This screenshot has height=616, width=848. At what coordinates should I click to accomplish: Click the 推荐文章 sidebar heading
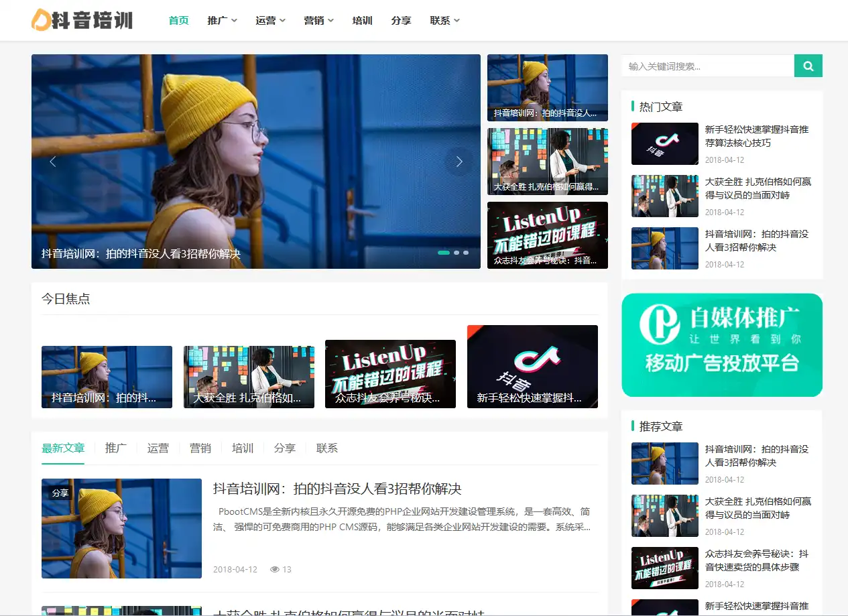[x=661, y=426]
